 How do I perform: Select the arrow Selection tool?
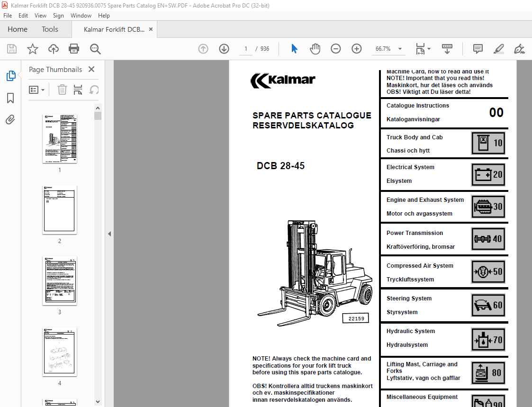point(294,48)
